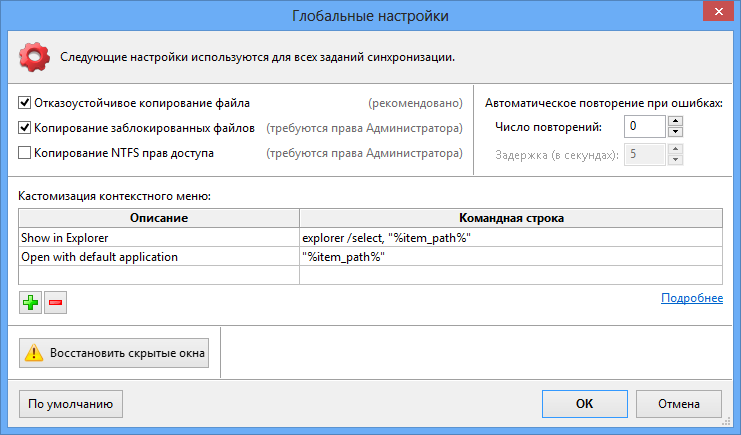This screenshot has height=435, width=741.
Task: Select the Show in Explorer description cell
Action: (x=159, y=238)
